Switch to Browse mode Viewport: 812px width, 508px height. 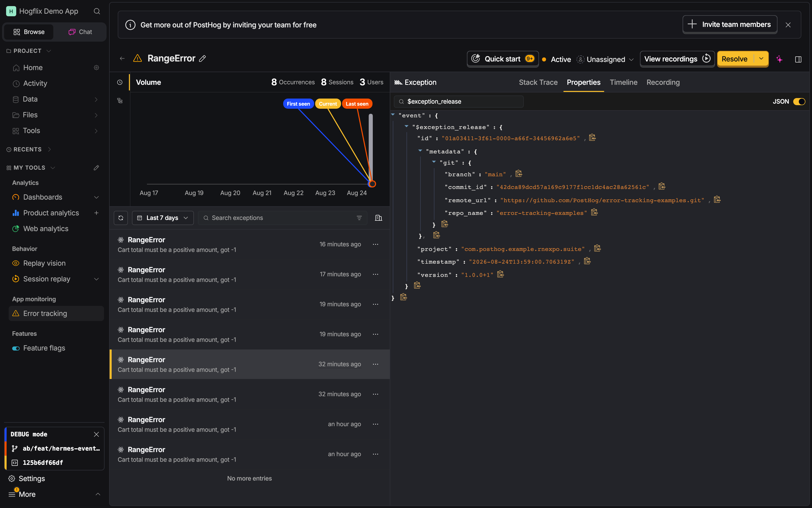(x=29, y=32)
